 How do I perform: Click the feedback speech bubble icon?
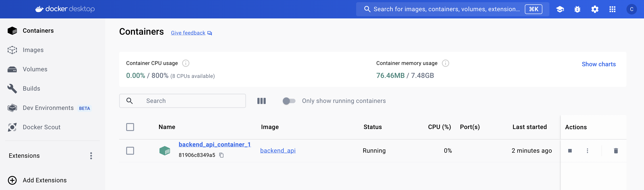tap(209, 33)
